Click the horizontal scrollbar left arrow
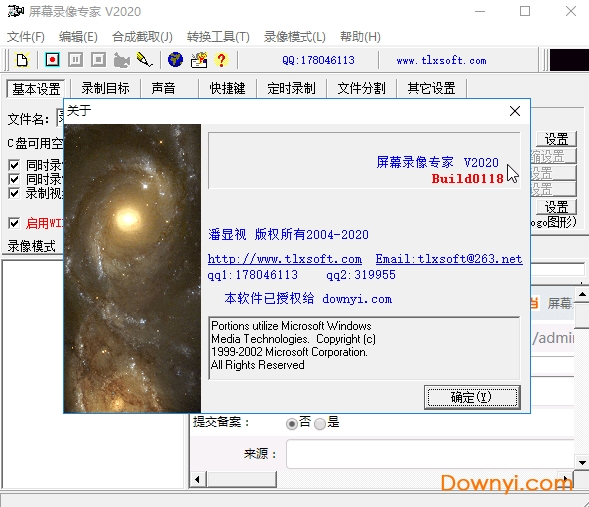Viewport: 589px width, 507px height. (198, 479)
